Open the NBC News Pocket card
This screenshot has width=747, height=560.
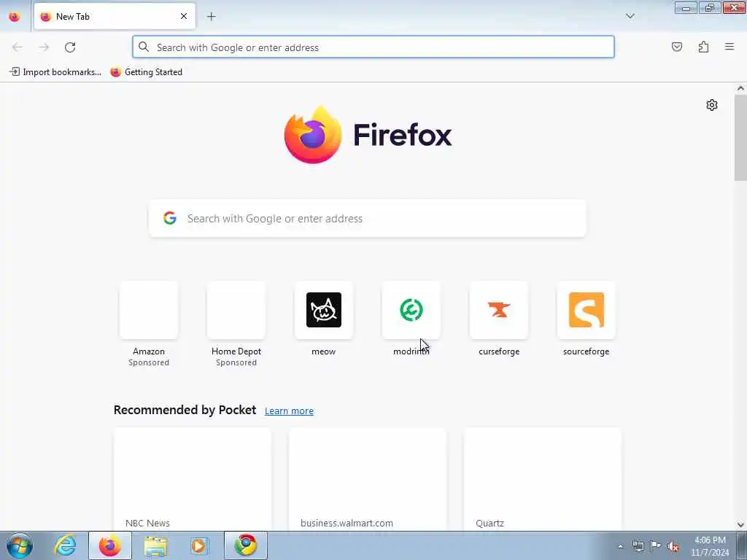coord(193,479)
